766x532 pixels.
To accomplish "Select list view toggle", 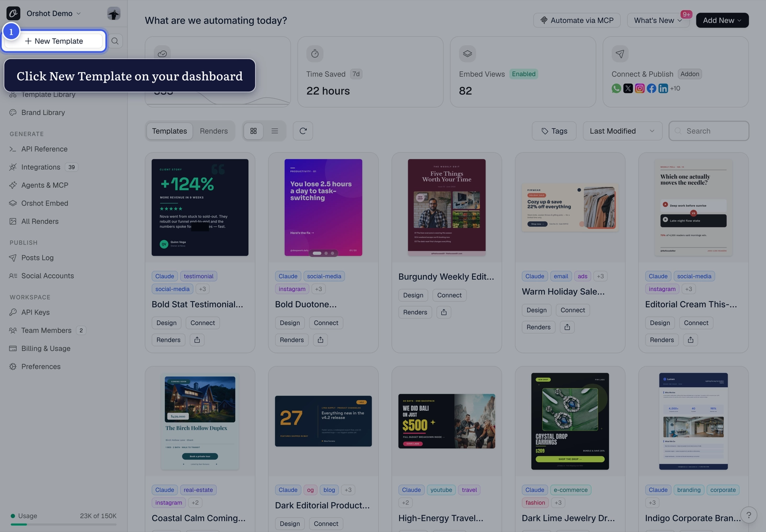I will click(275, 131).
